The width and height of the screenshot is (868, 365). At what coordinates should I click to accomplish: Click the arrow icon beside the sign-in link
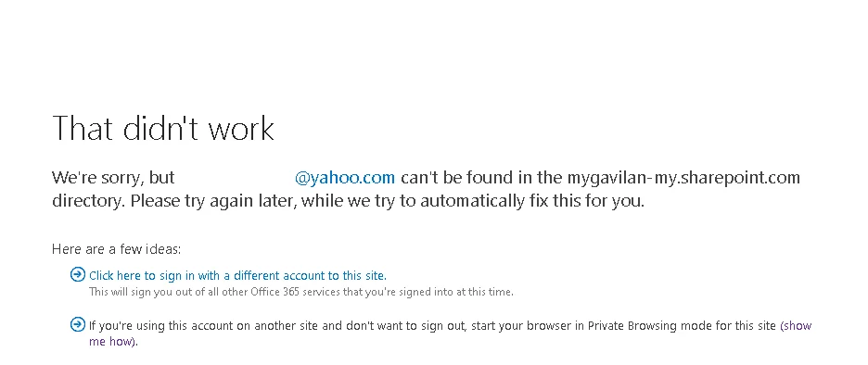(x=78, y=274)
